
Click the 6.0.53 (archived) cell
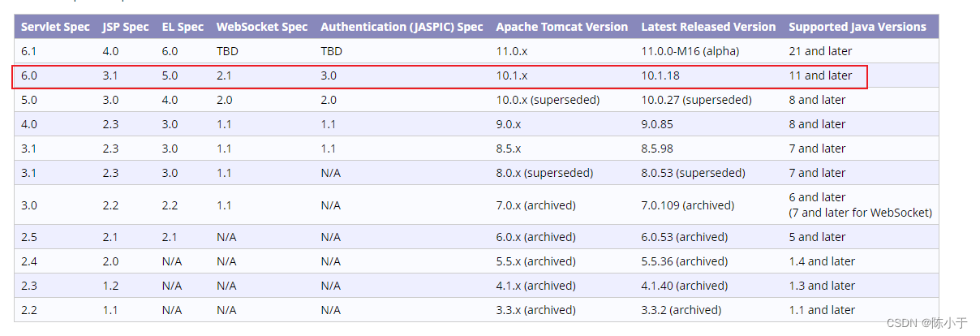(x=684, y=237)
